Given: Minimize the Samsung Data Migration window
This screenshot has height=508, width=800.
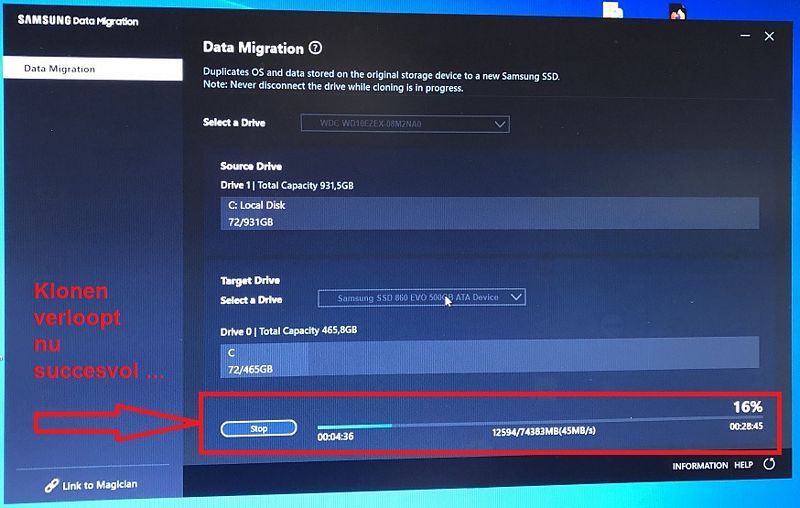Looking at the screenshot, I should (x=745, y=36).
